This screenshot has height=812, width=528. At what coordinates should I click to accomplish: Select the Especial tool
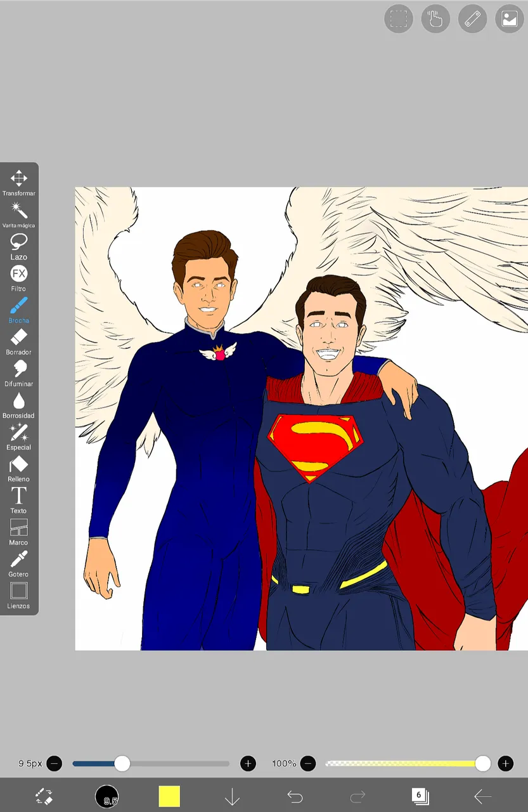pyautogui.click(x=18, y=436)
